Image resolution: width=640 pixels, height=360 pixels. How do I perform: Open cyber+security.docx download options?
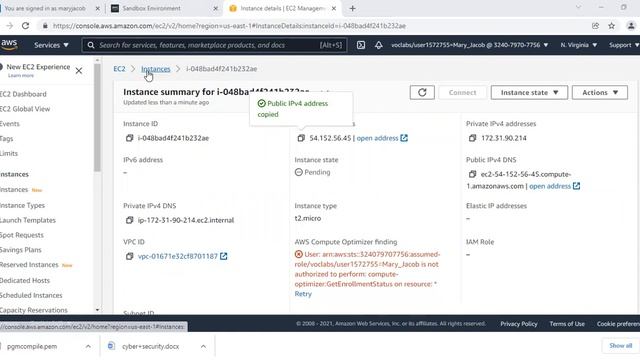click(203, 347)
